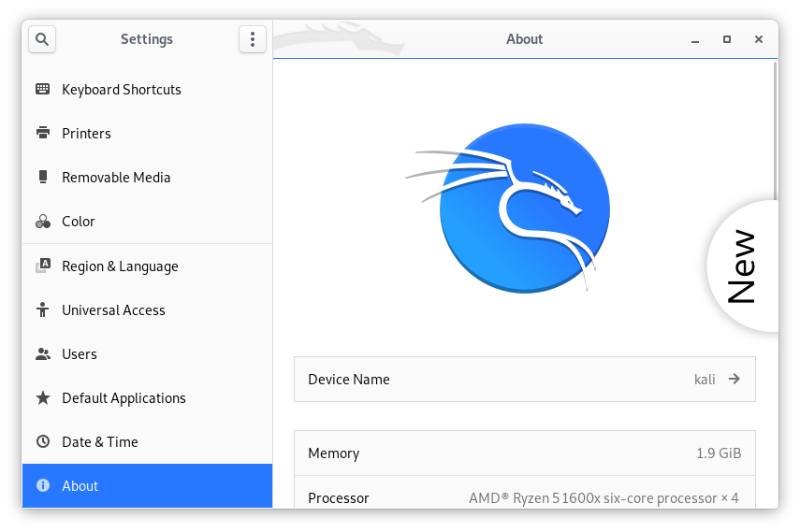Close the Settings window

(759, 39)
